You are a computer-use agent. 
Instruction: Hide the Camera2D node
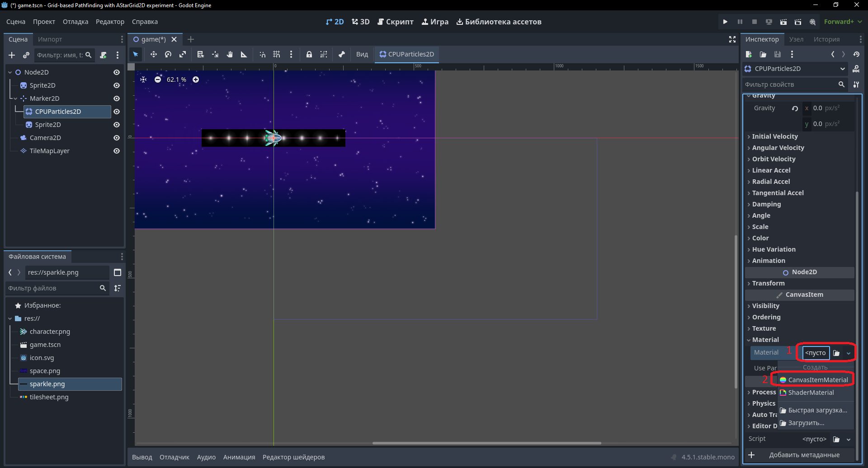point(117,138)
